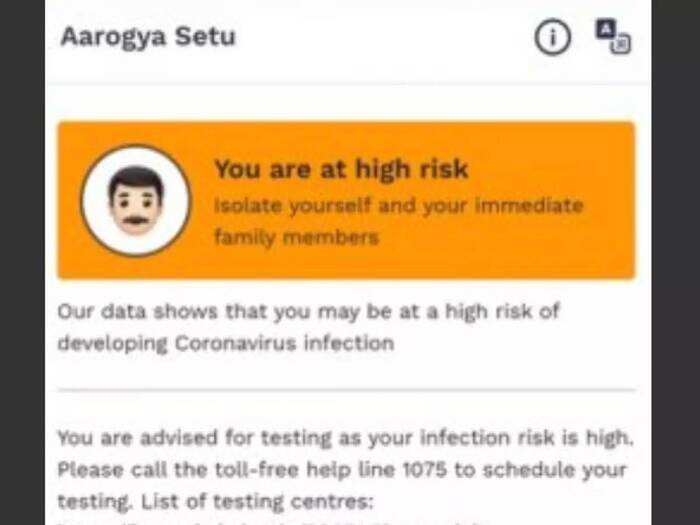Image resolution: width=700 pixels, height=525 pixels.
Task: Click 'developing Coronavirus infection' text
Action: pyautogui.click(x=226, y=344)
